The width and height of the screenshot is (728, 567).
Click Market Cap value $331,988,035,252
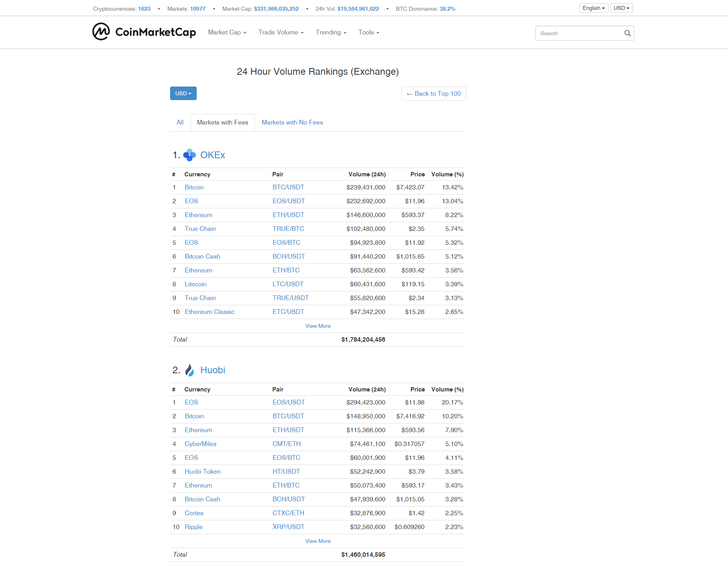(277, 9)
